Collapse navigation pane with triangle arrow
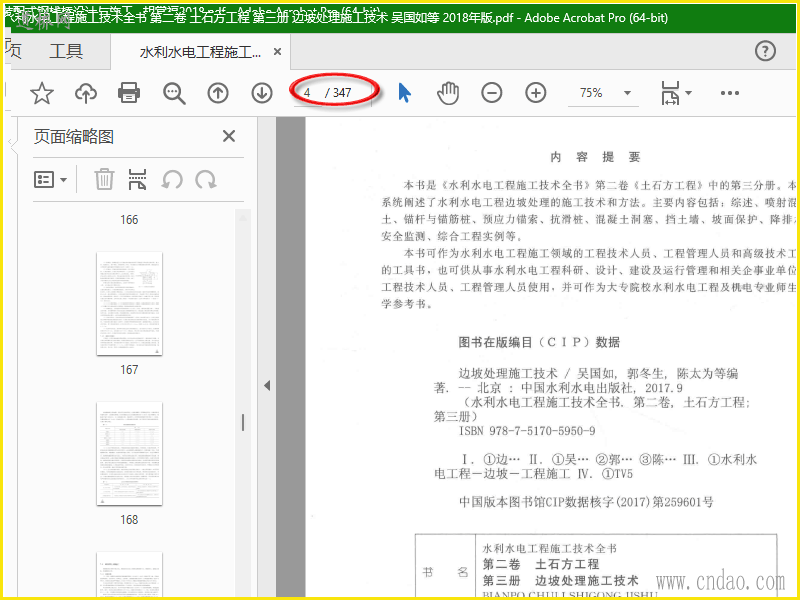Viewport: 800px width, 600px height. pyautogui.click(x=267, y=386)
